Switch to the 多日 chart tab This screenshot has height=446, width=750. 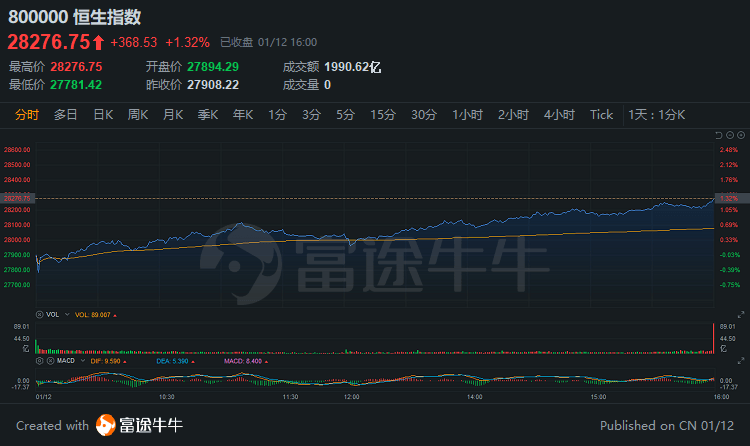66,115
